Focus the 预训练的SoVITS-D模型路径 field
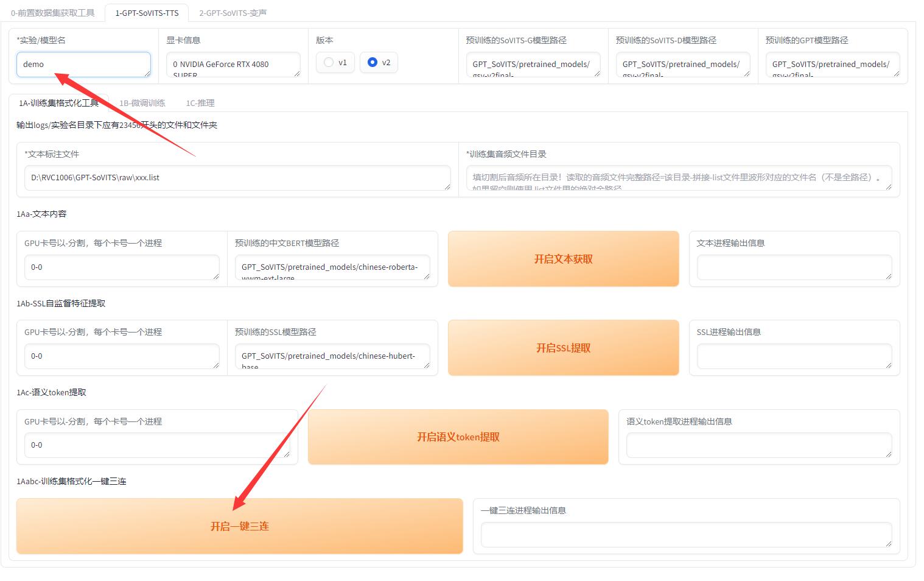The width and height of the screenshot is (924, 581). [x=682, y=65]
